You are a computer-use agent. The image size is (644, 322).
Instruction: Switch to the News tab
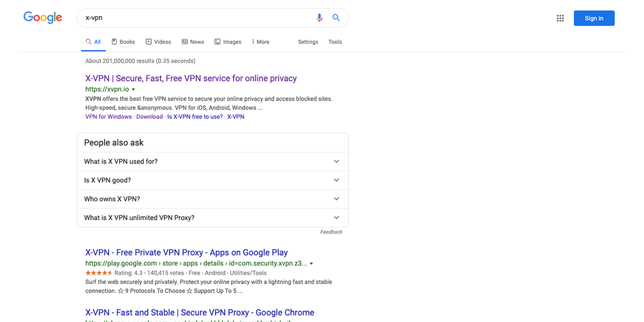pyautogui.click(x=193, y=42)
